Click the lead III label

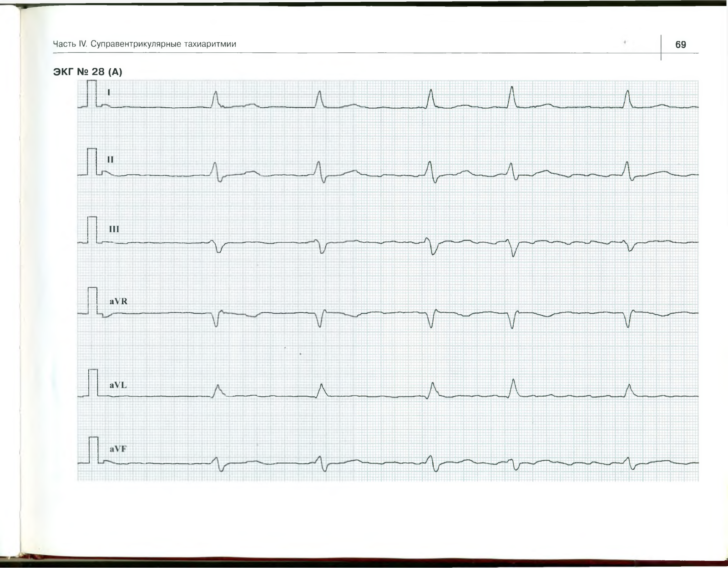114,229
